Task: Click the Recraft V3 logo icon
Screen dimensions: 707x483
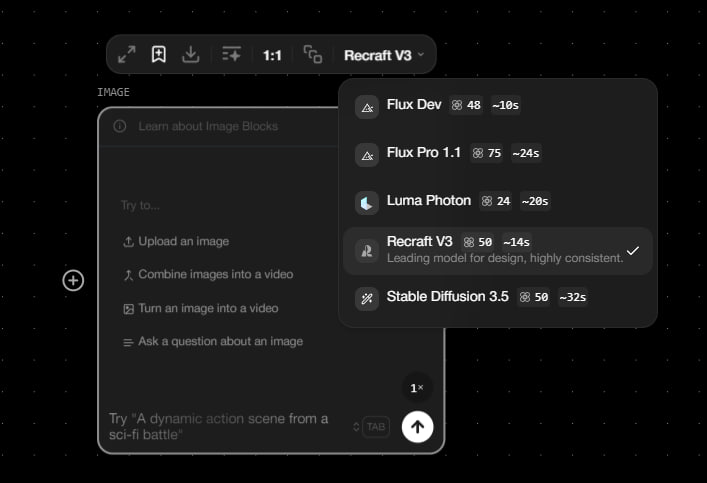Action: click(x=367, y=251)
